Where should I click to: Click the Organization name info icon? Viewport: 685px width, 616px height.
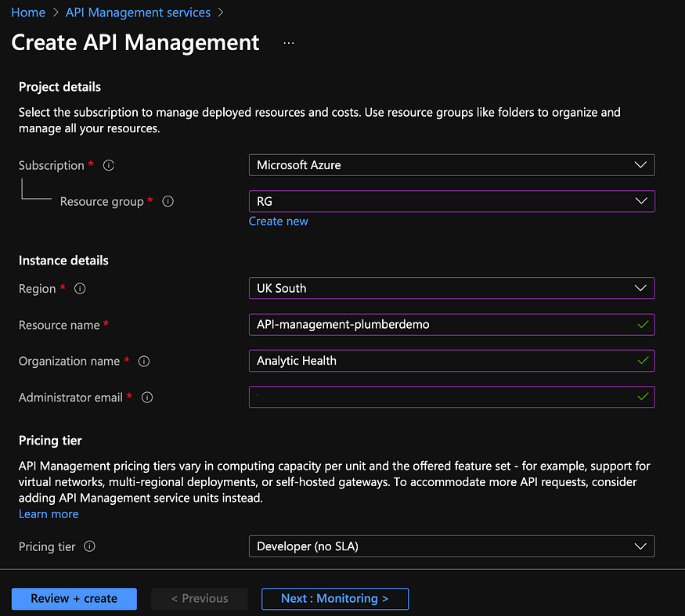[x=143, y=362]
